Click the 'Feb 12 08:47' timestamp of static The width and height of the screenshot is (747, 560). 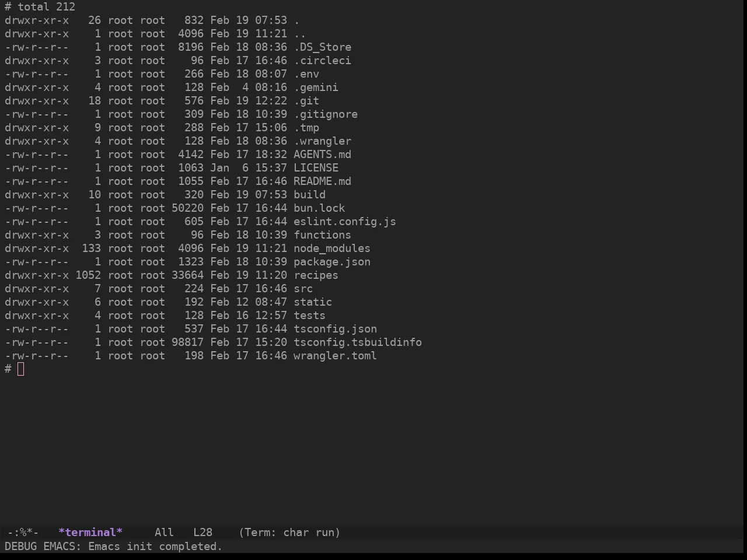pyautogui.click(x=249, y=302)
